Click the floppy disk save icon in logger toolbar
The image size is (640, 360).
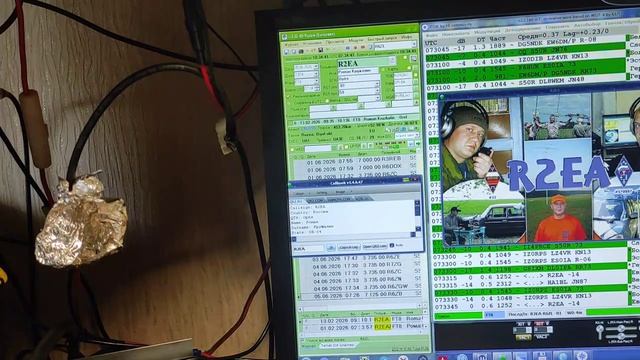pyautogui.click(x=321, y=50)
